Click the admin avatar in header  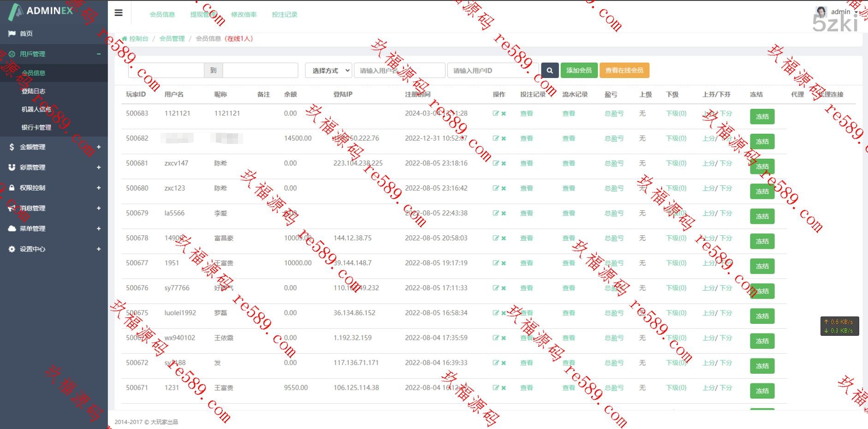[821, 12]
